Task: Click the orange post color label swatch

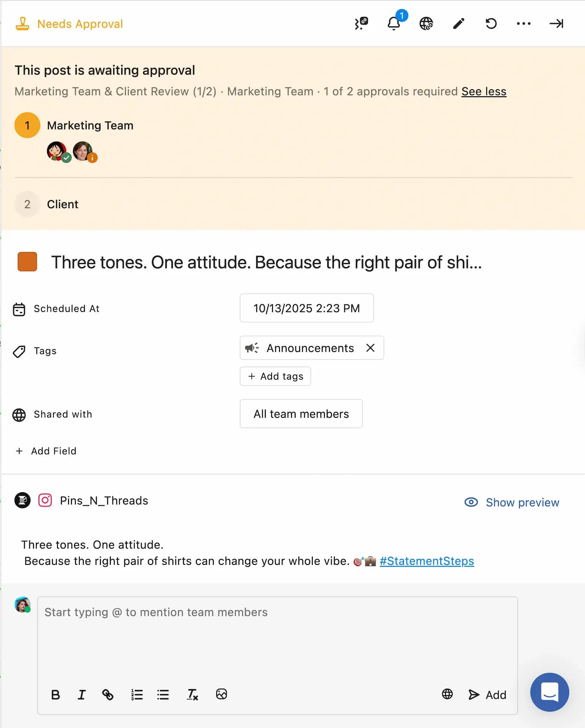Action: (27, 262)
